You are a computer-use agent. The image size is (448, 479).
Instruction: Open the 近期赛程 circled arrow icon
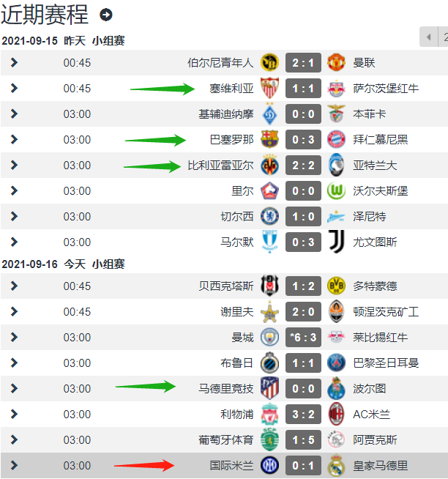(106, 15)
